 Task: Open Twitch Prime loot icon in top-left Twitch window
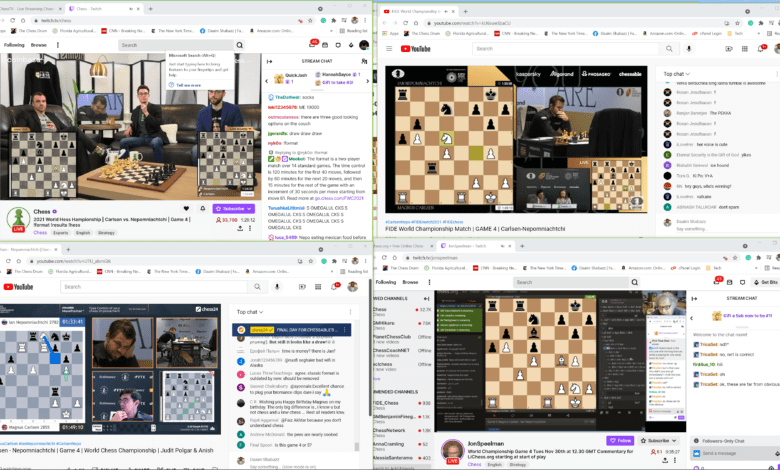click(x=325, y=45)
